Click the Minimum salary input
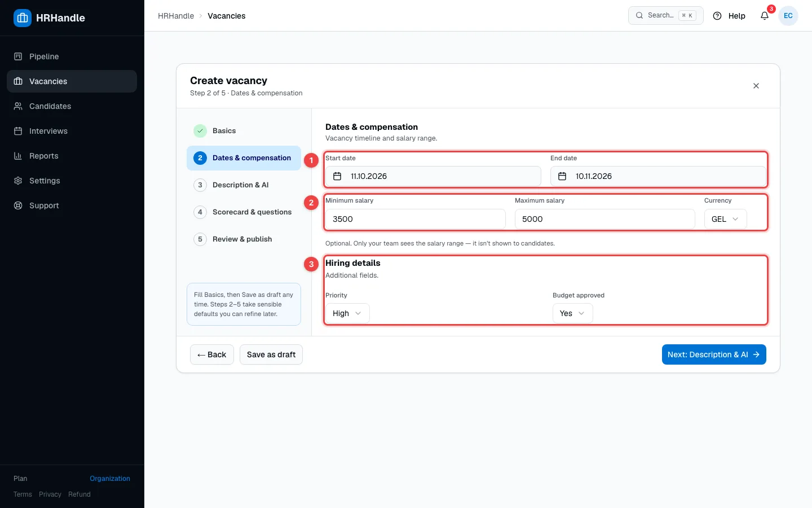 point(416,219)
